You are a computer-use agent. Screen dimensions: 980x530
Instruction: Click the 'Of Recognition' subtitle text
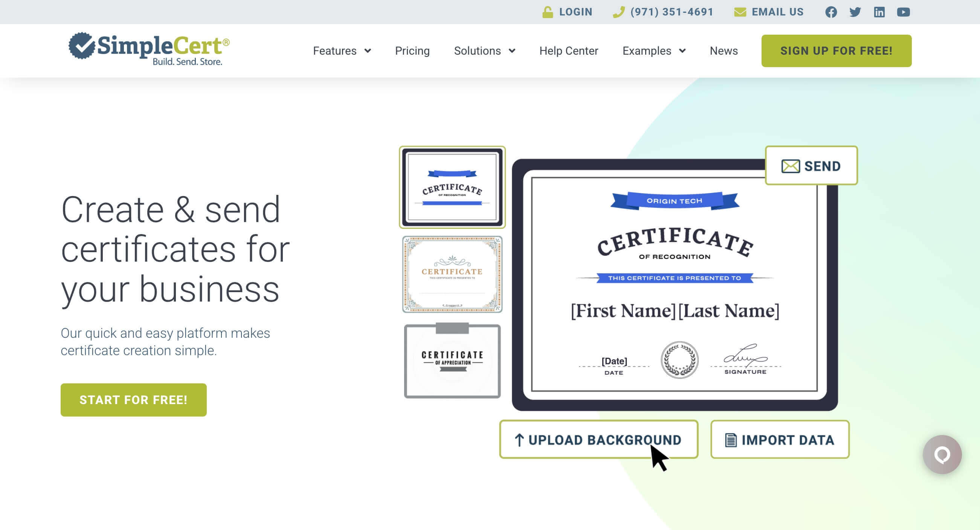pyautogui.click(x=675, y=257)
